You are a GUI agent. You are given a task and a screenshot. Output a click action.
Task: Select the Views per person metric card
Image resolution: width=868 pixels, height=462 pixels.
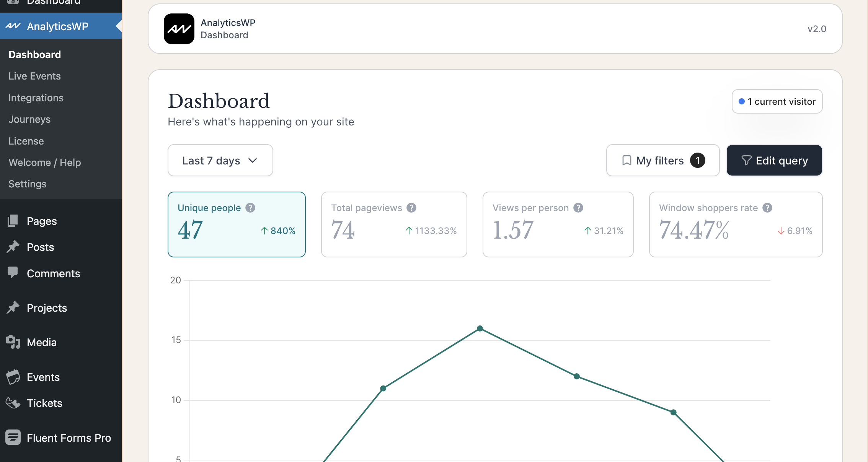point(558,224)
